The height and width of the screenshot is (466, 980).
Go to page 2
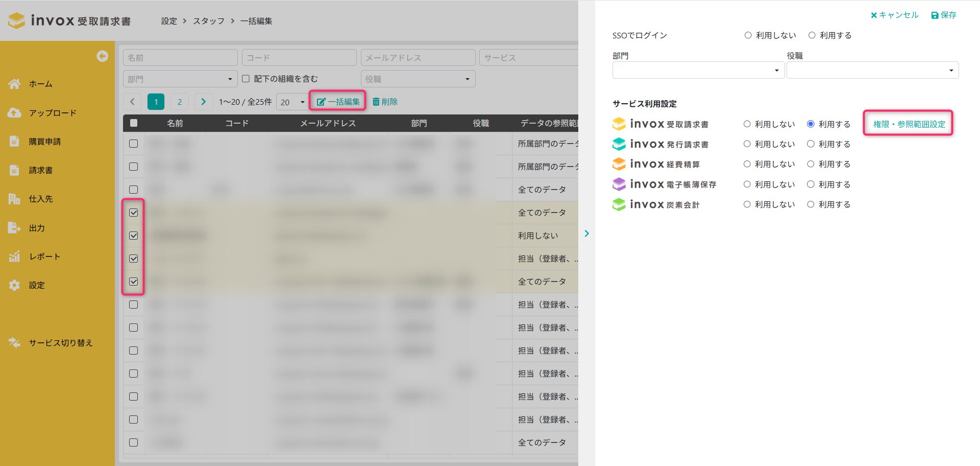(180, 102)
